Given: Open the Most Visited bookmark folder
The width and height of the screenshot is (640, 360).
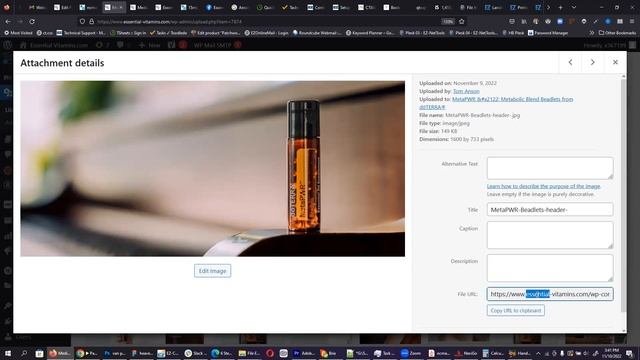Looking at the screenshot, I should click(x=18, y=33).
